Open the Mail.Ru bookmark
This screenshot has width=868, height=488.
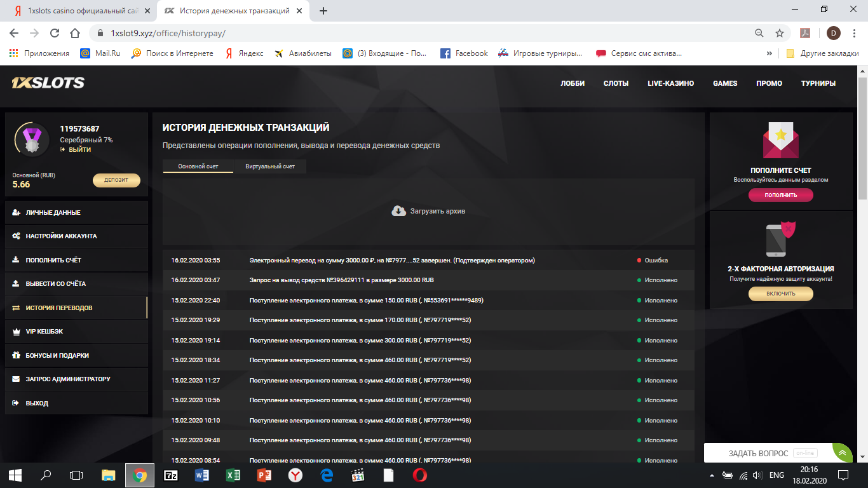pos(100,53)
